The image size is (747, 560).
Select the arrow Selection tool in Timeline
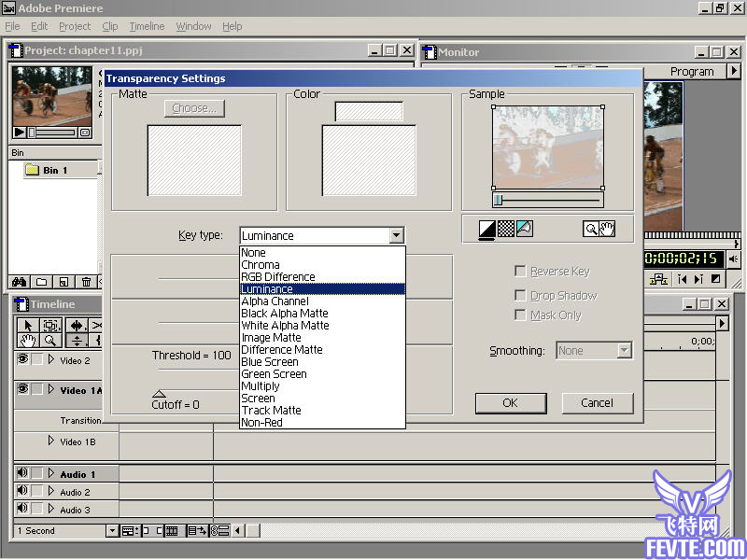(x=28, y=325)
